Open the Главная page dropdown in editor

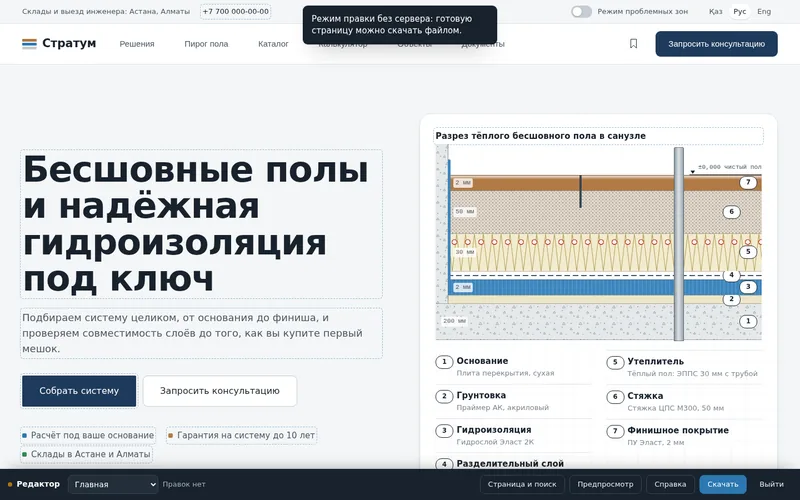click(x=113, y=484)
